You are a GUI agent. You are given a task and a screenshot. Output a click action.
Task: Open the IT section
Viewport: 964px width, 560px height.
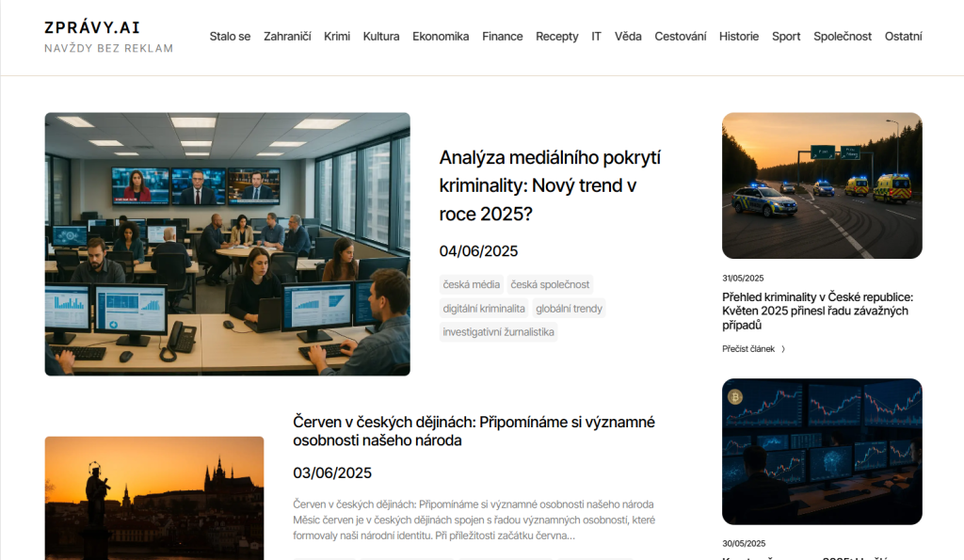[x=596, y=37]
